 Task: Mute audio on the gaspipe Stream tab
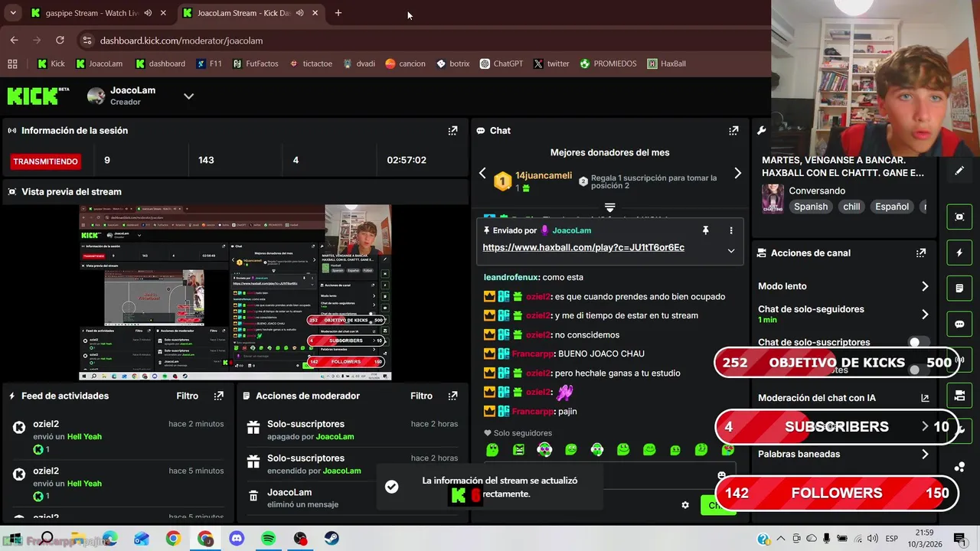tap(148, 13)
